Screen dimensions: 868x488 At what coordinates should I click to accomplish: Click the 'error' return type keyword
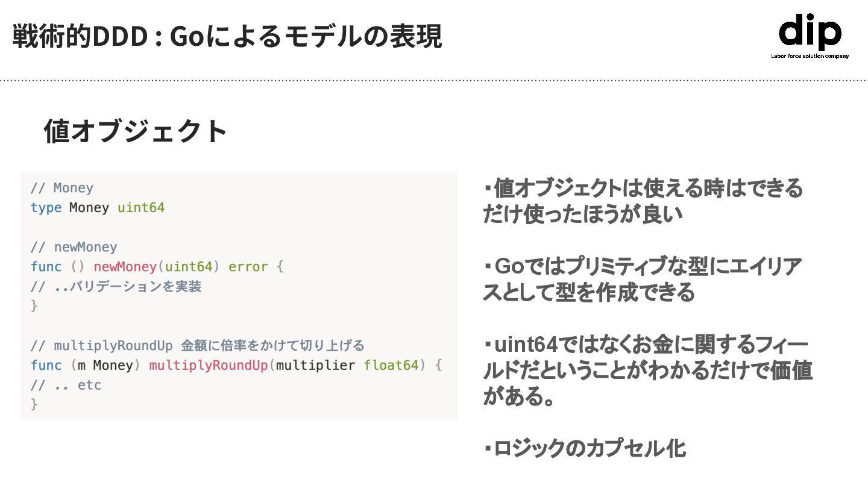click(248, 267)
